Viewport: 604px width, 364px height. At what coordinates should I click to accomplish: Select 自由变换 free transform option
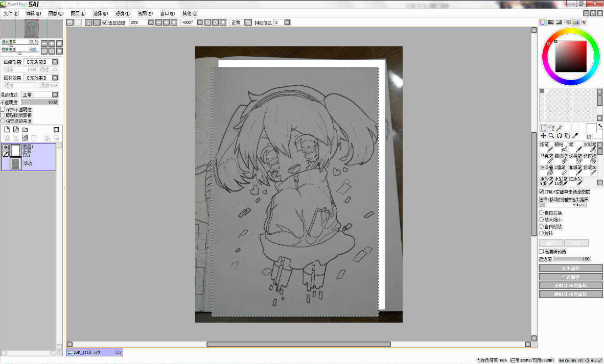click(541, 213)
